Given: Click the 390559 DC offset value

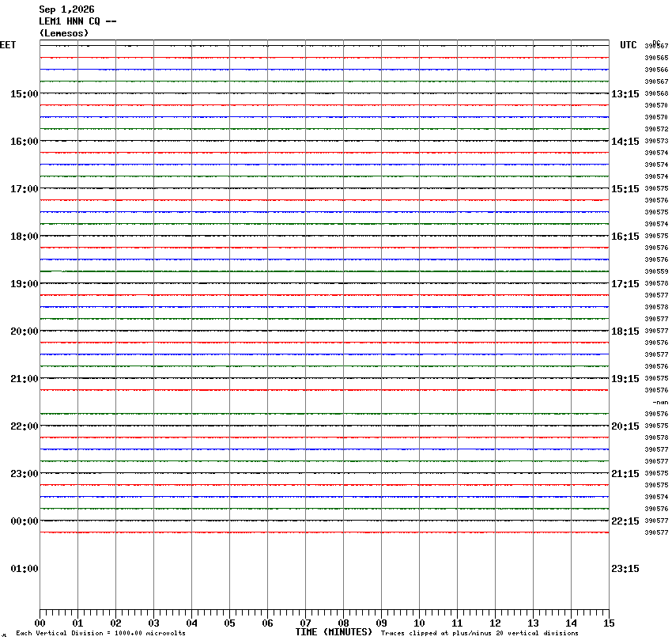Looking at the screenshot, I should tap(656, 271).
